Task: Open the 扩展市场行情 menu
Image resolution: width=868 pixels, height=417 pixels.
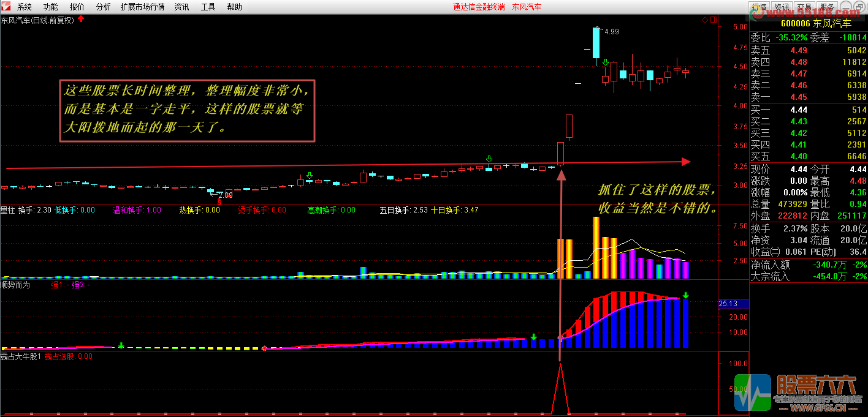Action: 143,7
